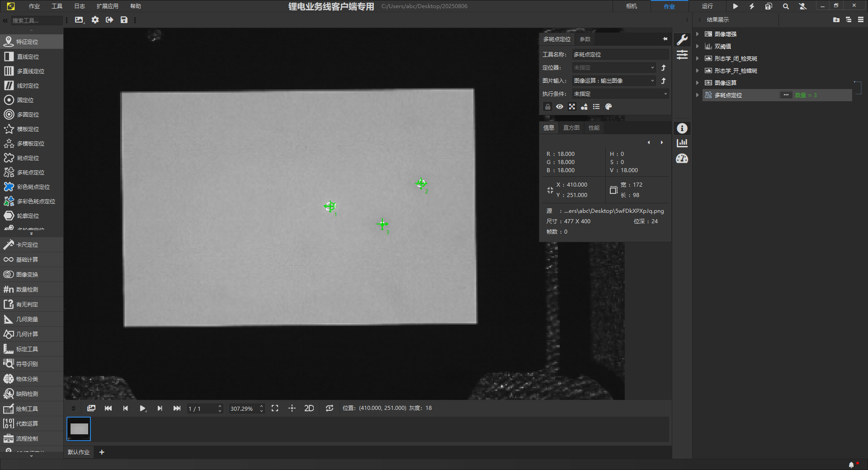Image resolution: width=868 pixels, height=470 pixels.
Task: Select the 模板定位 star tool icon
Action: point(9,129)
